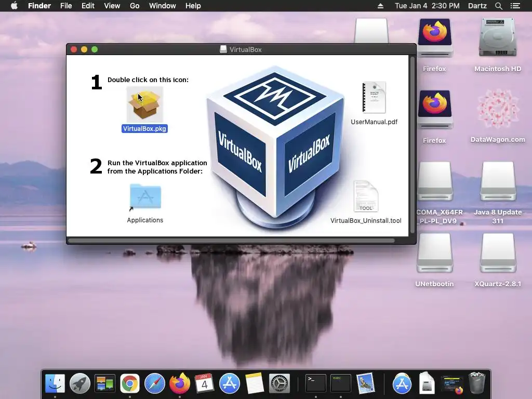Open Launchpad rocket icon in Dock
Viewport: 532px width, 399px height.
click(x=79, y=383)
